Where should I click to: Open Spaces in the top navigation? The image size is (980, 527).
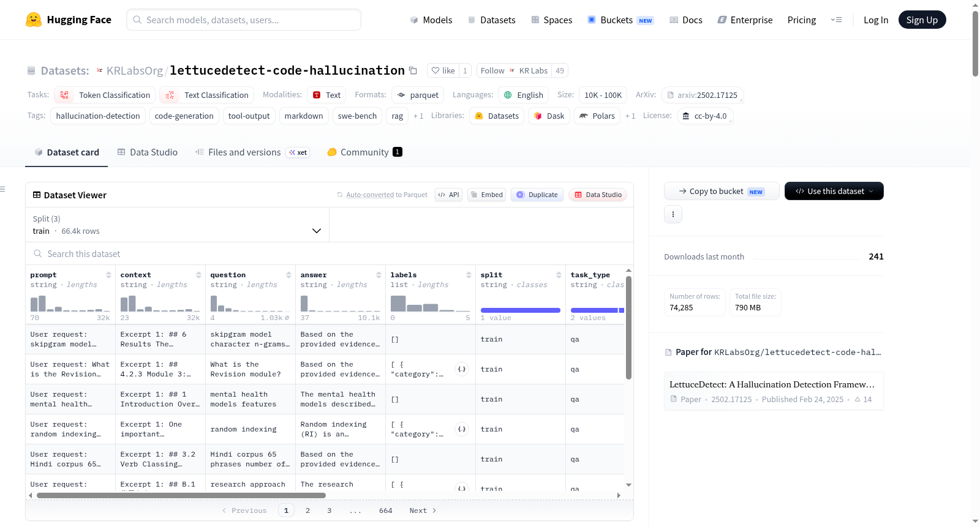tap(551, 20)
